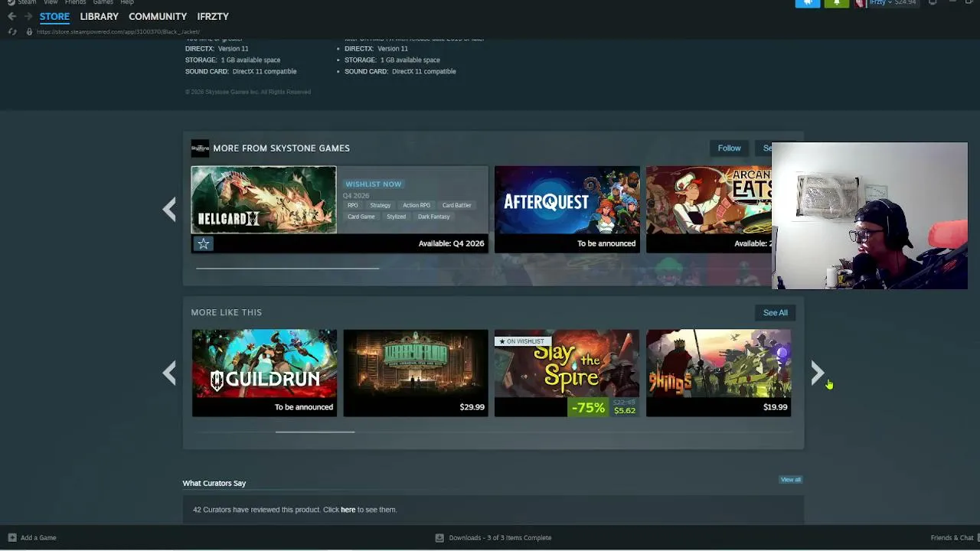Click the Guildrun 'To be announced' text

(x=304, y=407)
